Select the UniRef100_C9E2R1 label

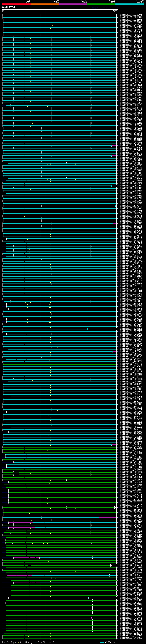tap(131, 50)
